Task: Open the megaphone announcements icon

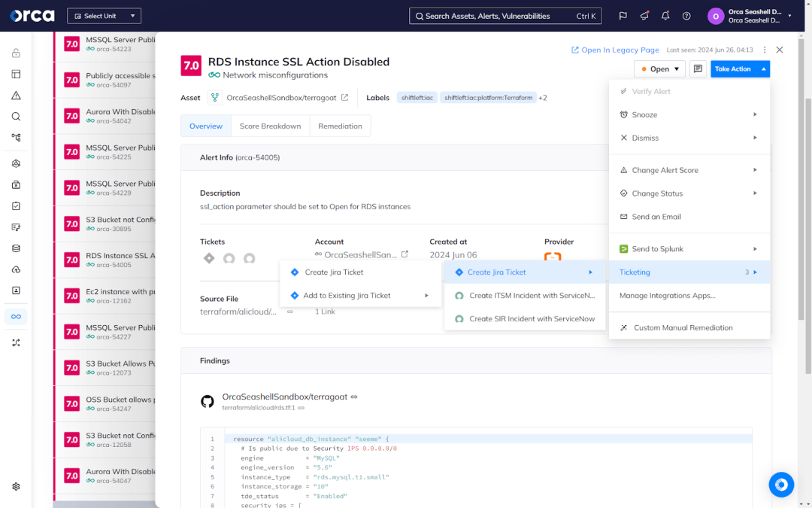Action: pos(644,16)
